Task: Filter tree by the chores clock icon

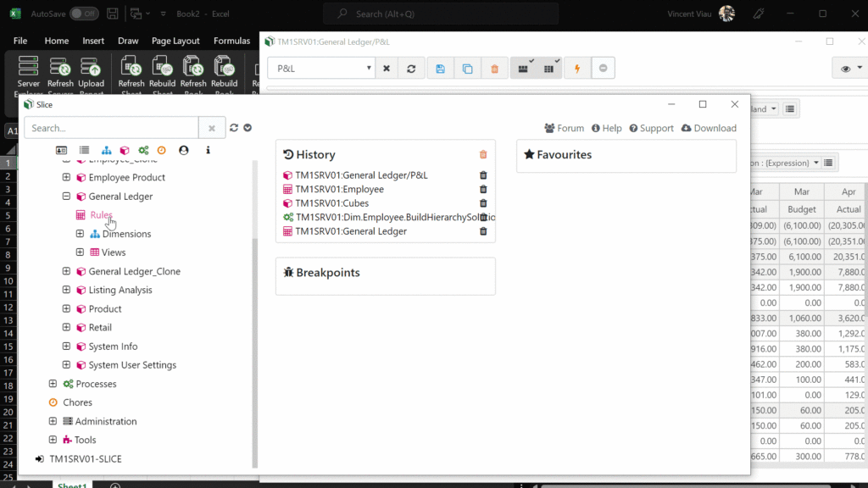Action: point(161,150)
